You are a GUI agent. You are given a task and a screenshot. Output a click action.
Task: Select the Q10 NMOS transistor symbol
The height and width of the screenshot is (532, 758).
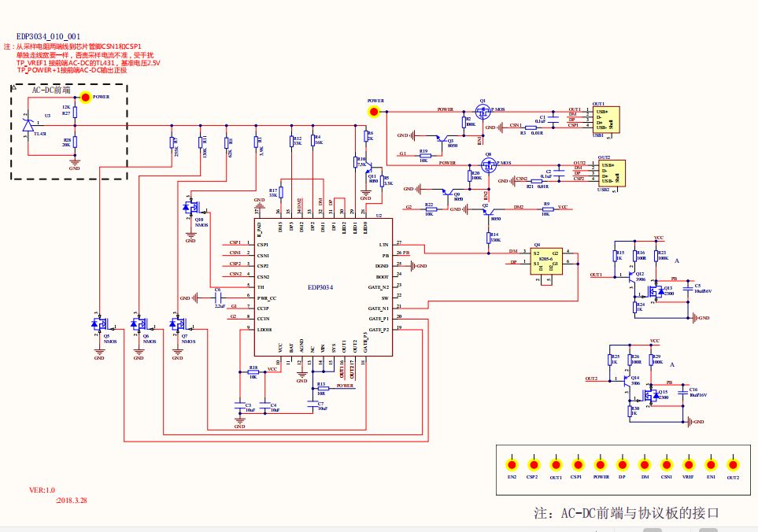(x=190, y=209)
